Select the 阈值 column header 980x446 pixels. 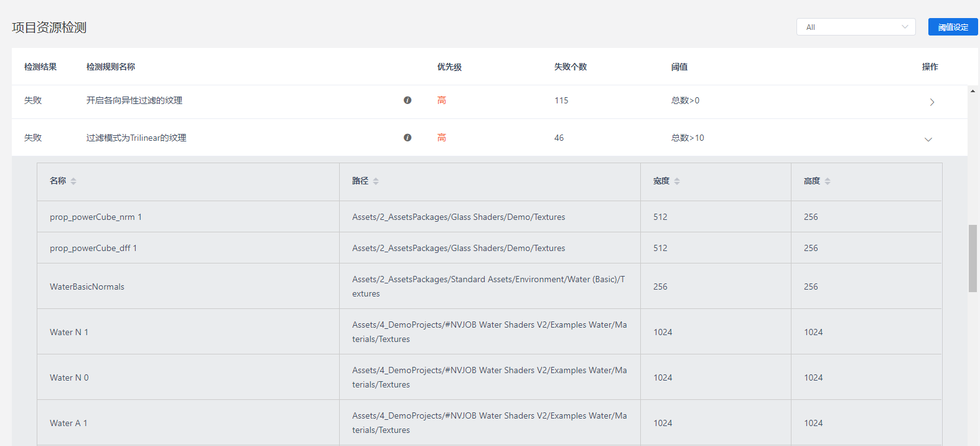pos(679,67)
